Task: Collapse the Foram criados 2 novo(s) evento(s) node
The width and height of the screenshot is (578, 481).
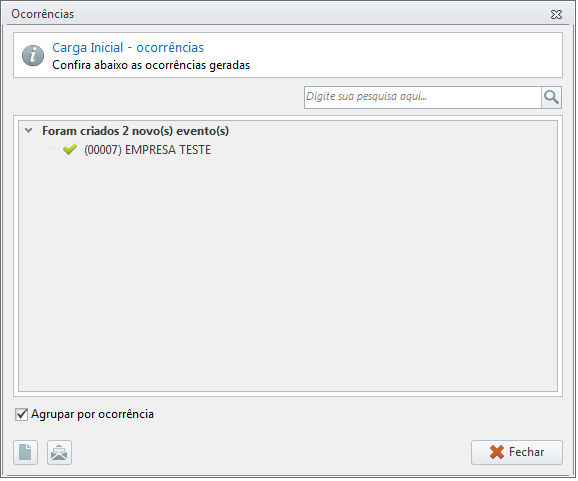Action: (28, 130)
